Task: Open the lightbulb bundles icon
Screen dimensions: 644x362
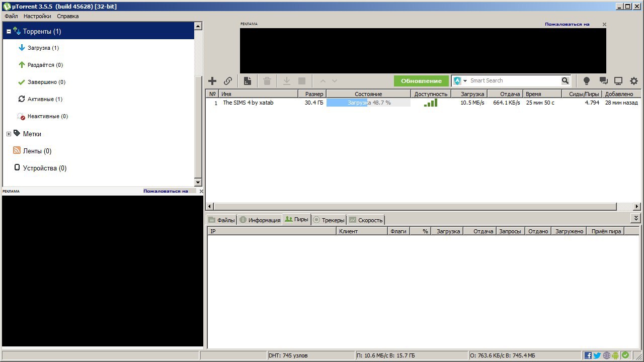Action: 586,81
